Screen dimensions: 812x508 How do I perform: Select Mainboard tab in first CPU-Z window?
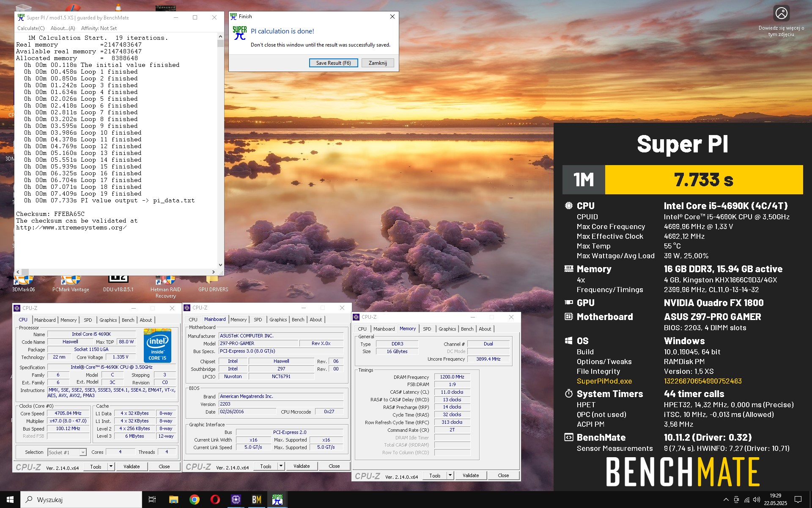click(45, 320)
